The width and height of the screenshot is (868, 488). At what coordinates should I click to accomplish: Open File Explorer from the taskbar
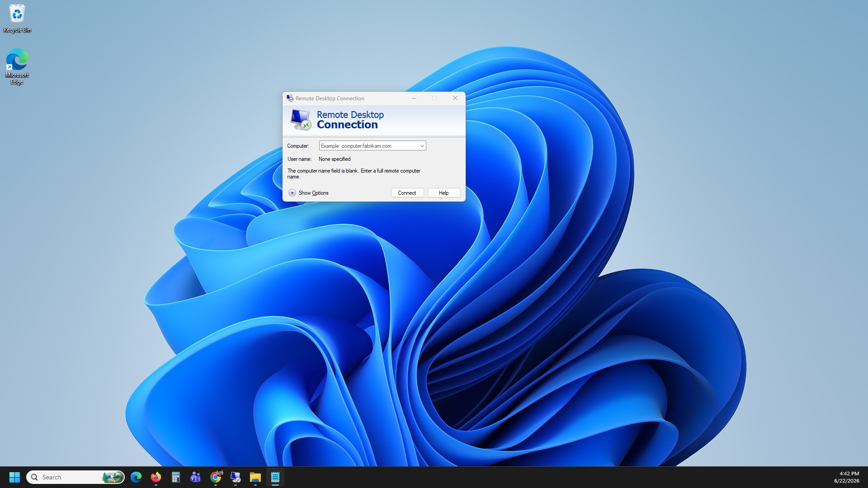(255, 477)
